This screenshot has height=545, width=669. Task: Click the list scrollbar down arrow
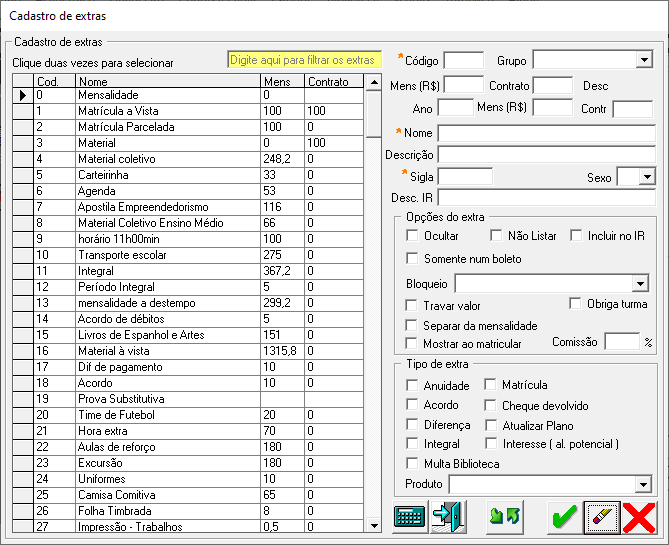pos(374,525)
